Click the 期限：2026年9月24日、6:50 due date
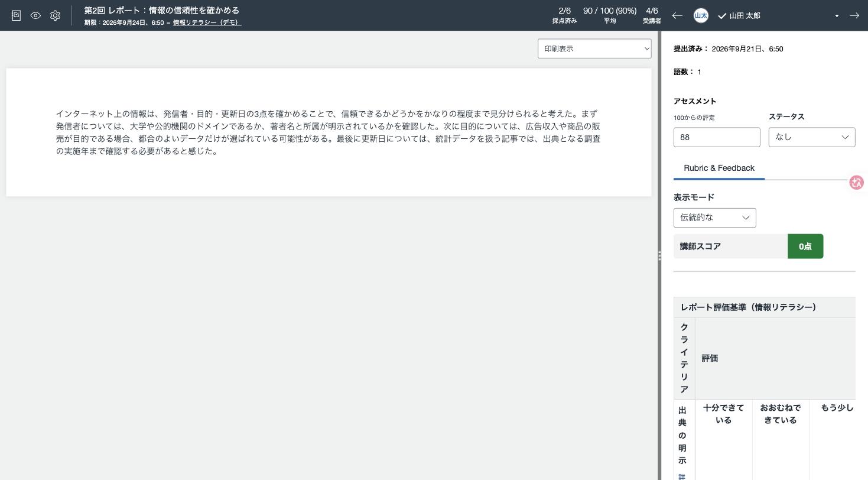 coord(124,22)
